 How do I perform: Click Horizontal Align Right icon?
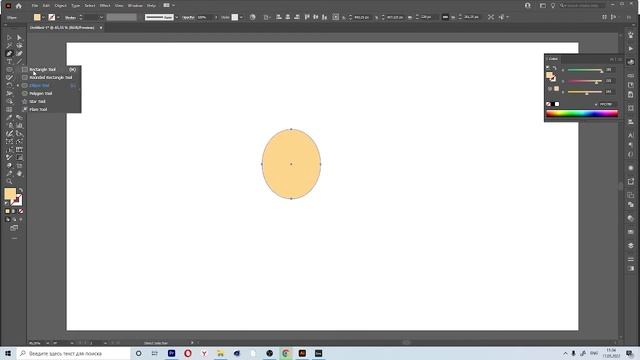(x=297, y=17)
